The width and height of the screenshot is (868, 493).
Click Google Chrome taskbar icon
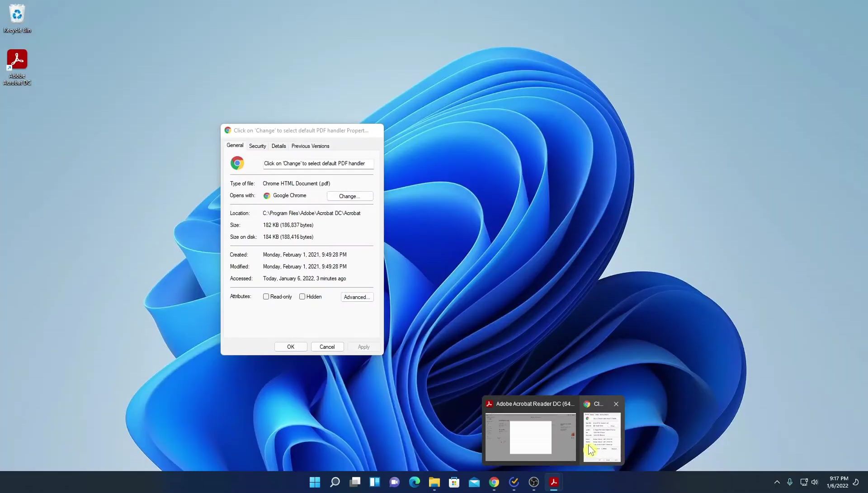[x=494, y=482]
